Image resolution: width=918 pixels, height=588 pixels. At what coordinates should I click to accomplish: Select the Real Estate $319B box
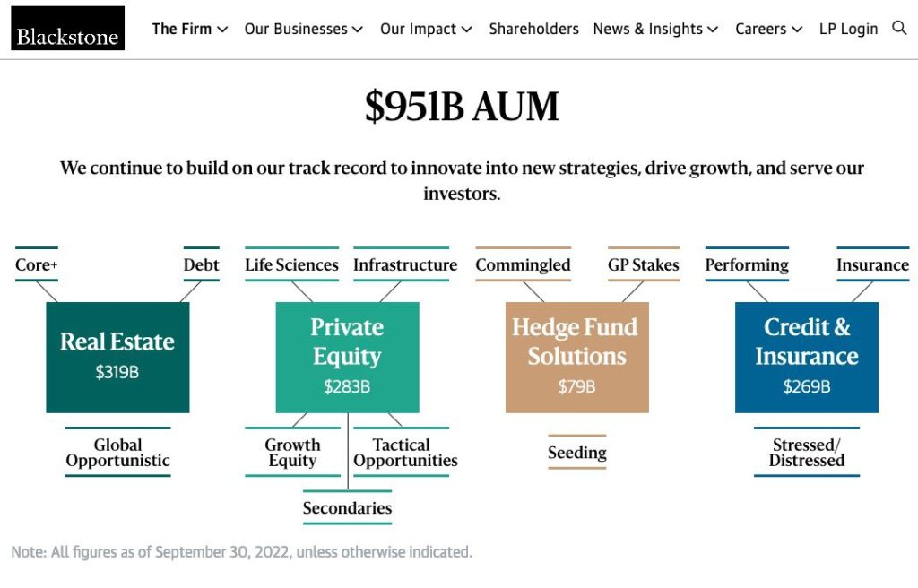pos(117,358)
